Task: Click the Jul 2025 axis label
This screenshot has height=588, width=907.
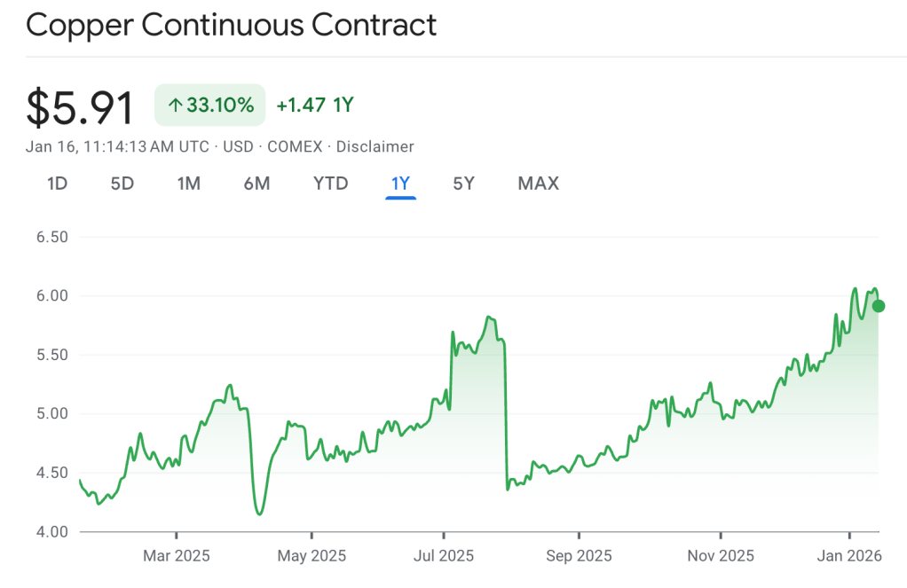Action: click(444, 556)
